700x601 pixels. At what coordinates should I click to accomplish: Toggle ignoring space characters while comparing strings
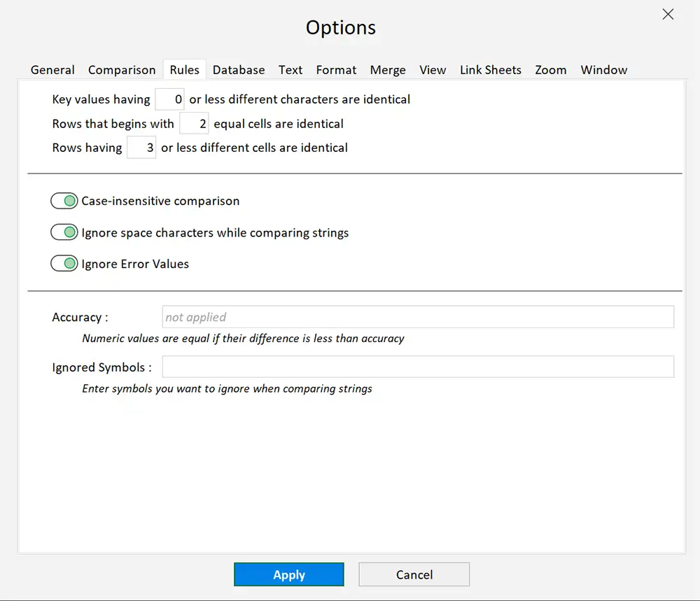click(x=64, y=232)
